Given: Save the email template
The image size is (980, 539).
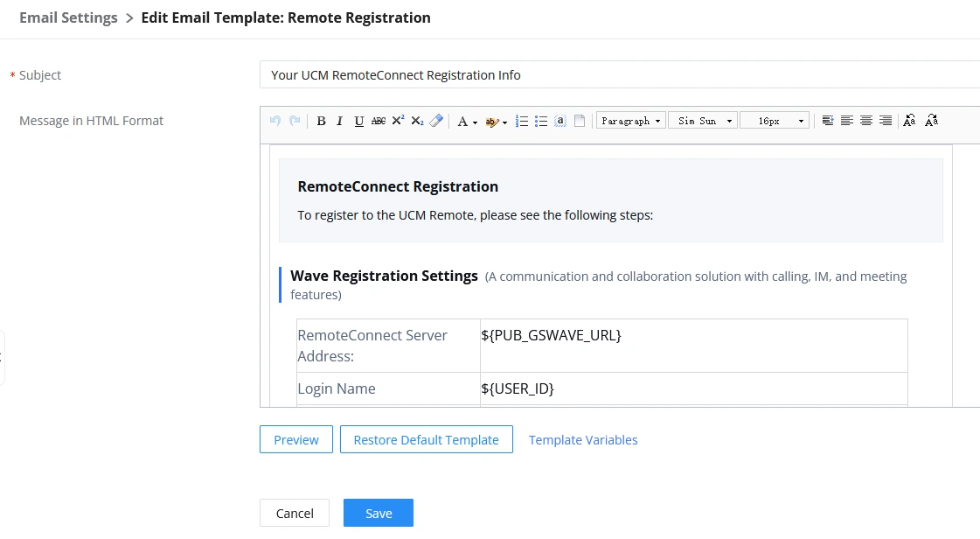Looking at the screenshot, I should (x=379, y=514).
